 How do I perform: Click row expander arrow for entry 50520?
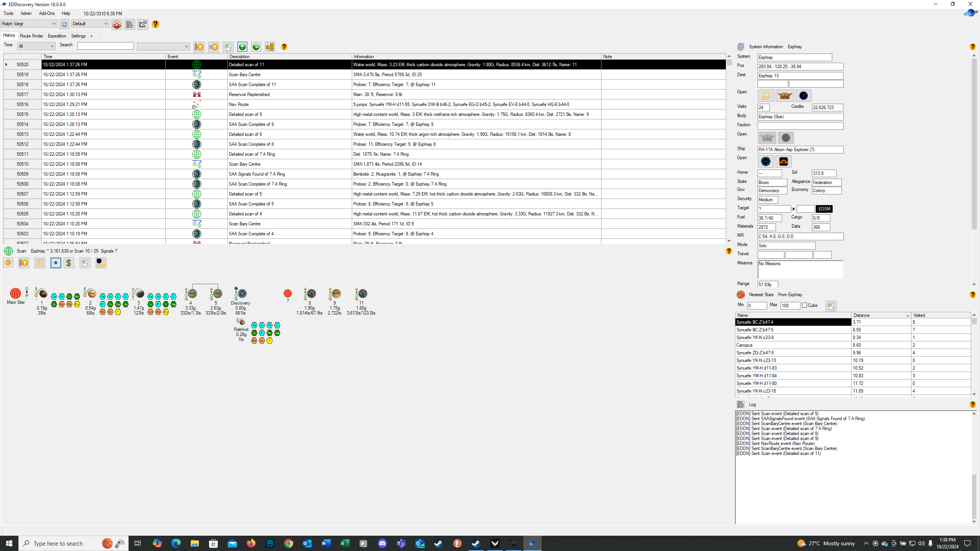point(7,65)
